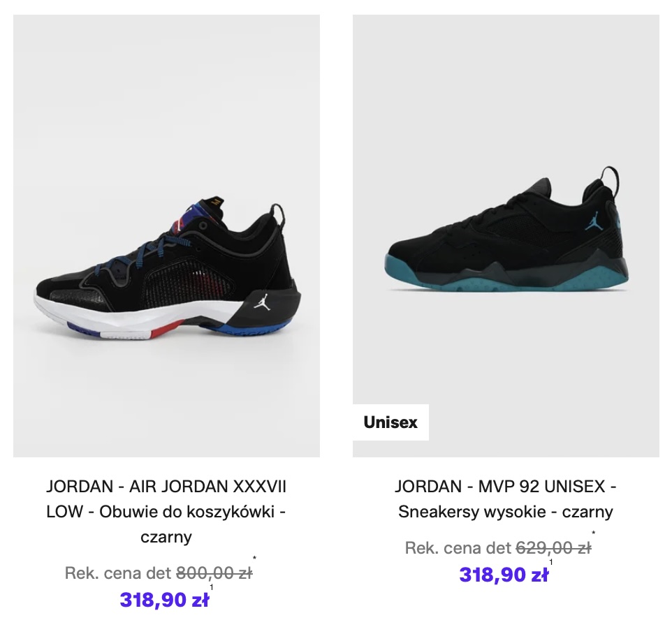This screenshot has height=627, width=672.
Task: Click the asterisk footnote beside 800,00 zł
Action: [x=254, y=558]
